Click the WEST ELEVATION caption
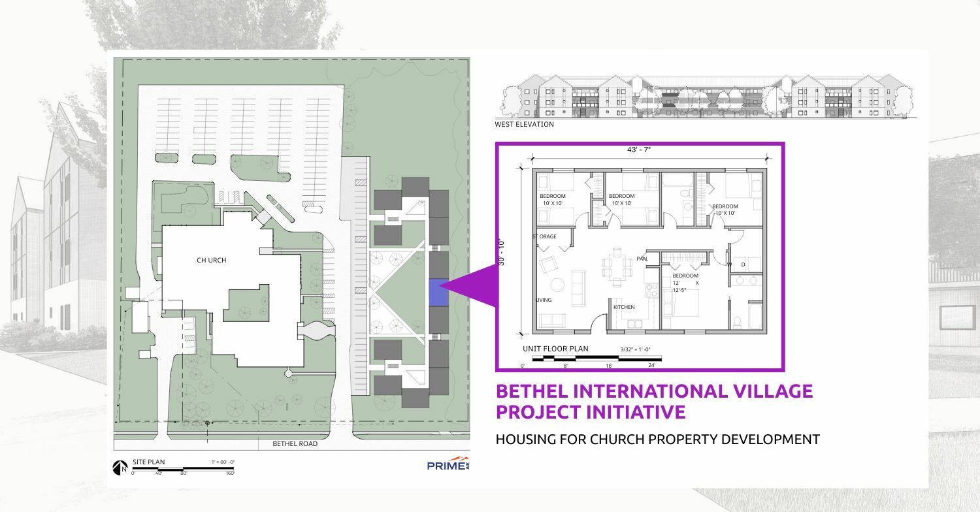The width and height of the screenshot is (980, 512). click(524, 125)
